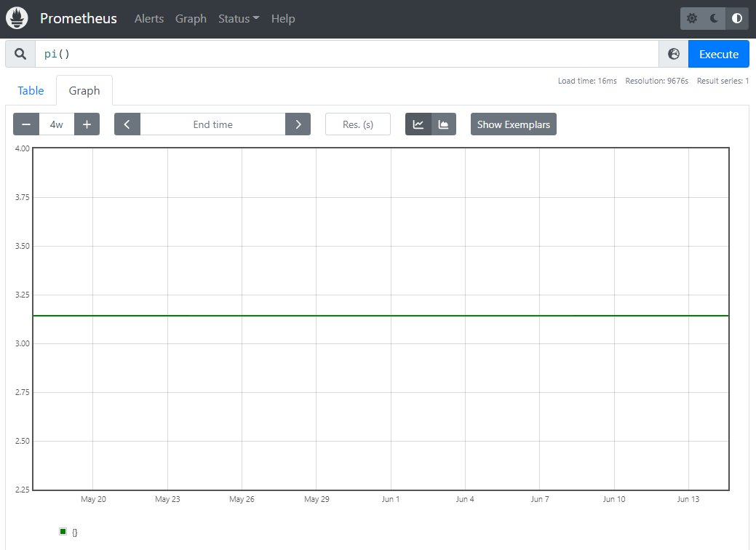Open the Graph nav link
The image size is (756, 550).
point(191,19)
